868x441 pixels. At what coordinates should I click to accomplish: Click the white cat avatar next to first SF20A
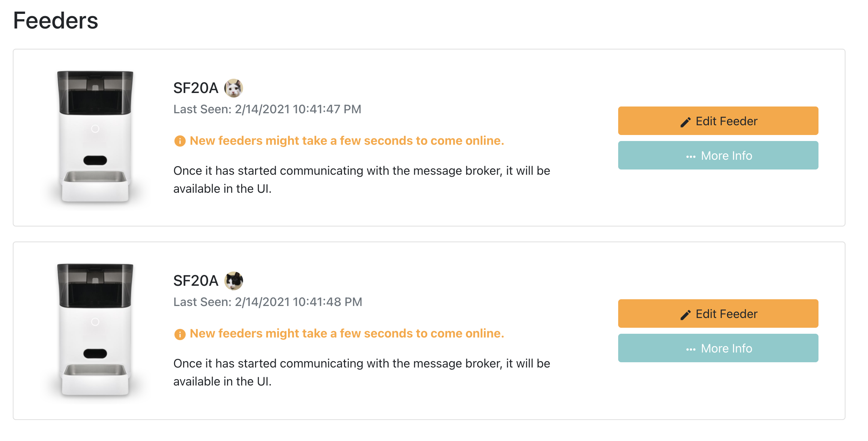tap(234, 88)
